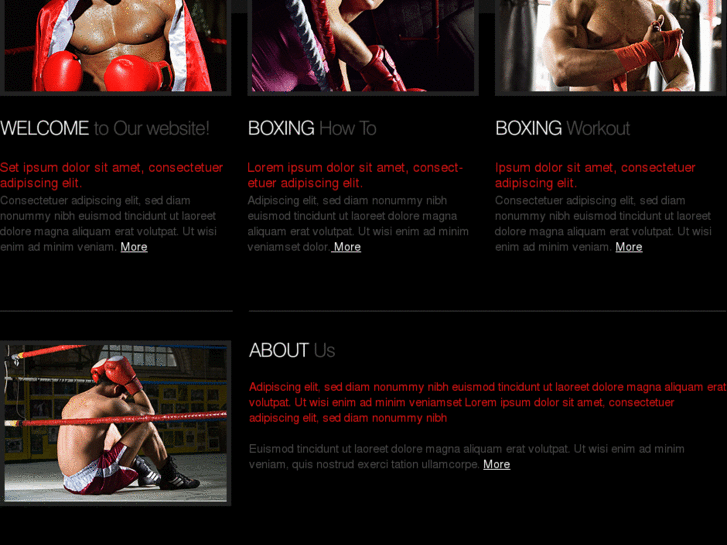The height and width of the screenshot is (545, 727).
Task: Open More link under Boxing How To
Action: (x=346, y=247)
